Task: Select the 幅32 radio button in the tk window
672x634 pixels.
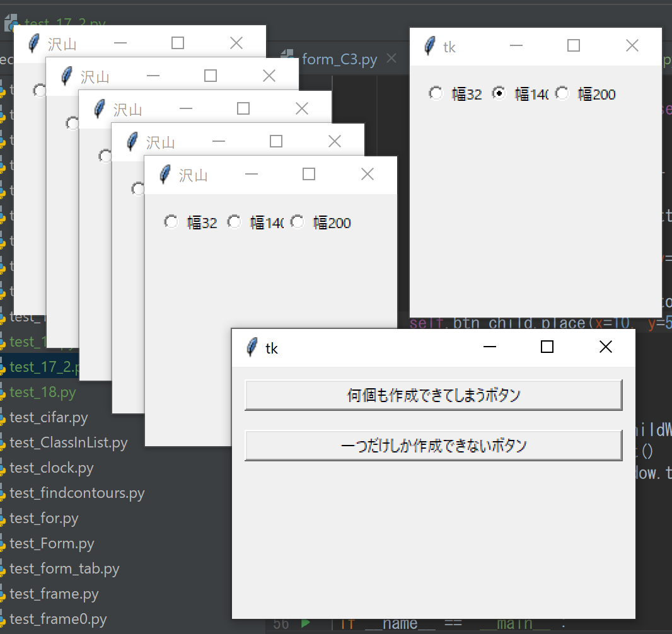Action: [x=436, y=93]
